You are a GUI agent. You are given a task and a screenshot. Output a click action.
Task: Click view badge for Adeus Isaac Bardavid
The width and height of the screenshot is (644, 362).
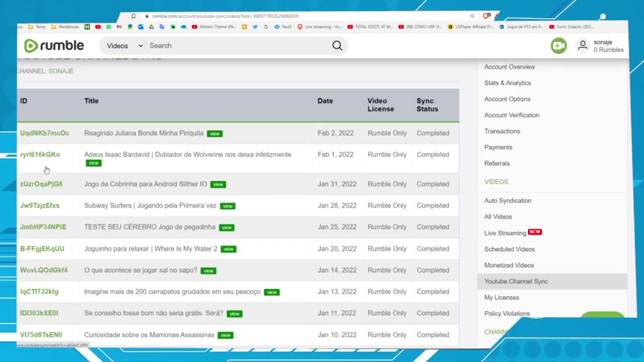94,163
